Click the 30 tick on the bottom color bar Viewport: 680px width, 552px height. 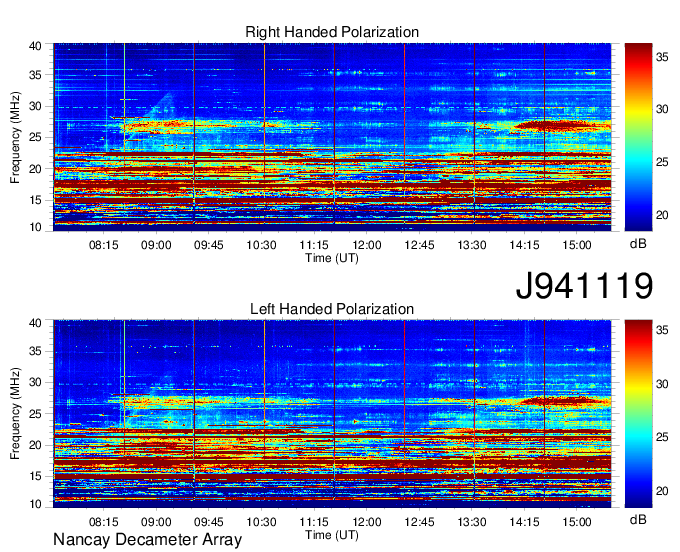pyautogui.click(x=662, y=384)
